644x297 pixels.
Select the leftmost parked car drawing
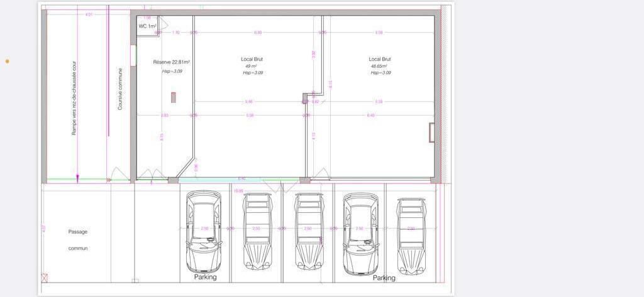coord(204,231)
